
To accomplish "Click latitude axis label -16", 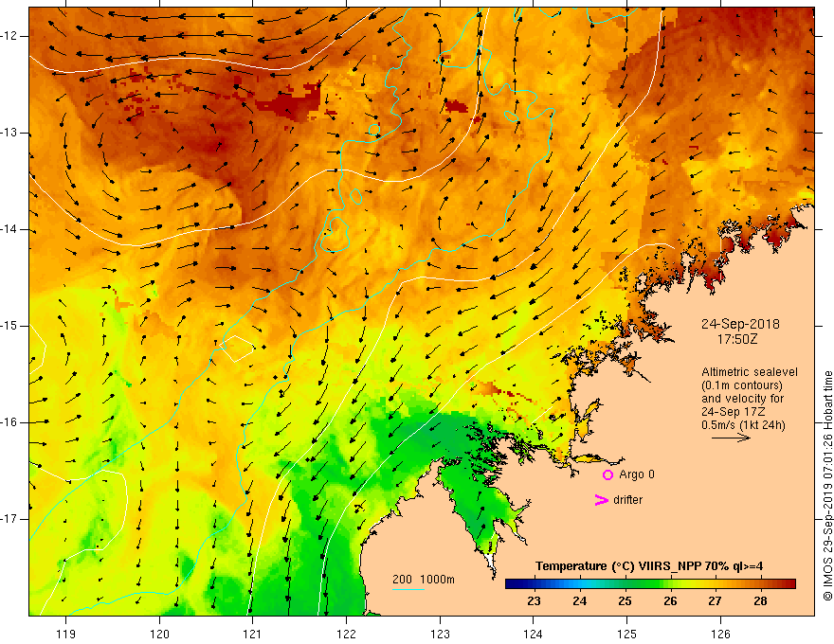I will pos(10,422).
